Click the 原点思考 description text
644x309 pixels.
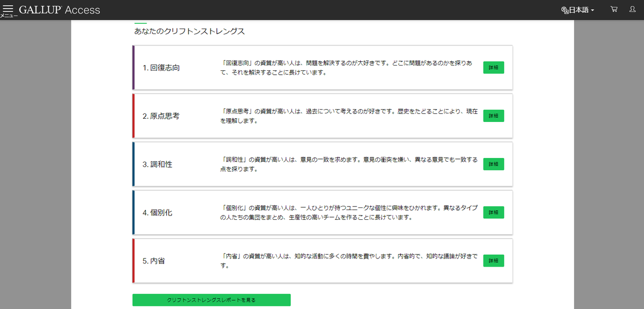[x=349, y=116]
